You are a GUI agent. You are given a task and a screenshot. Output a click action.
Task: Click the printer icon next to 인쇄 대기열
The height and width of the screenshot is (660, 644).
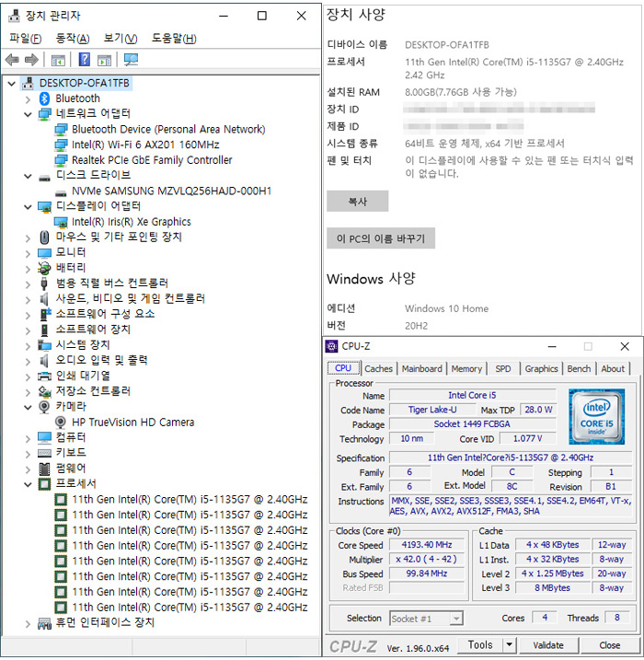(44, 376)
